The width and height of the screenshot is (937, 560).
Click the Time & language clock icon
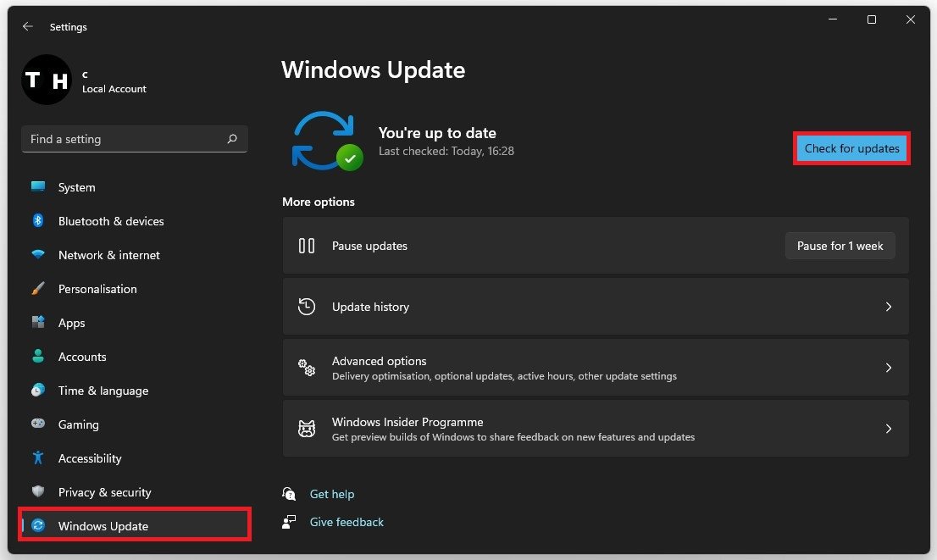[38, 391]
